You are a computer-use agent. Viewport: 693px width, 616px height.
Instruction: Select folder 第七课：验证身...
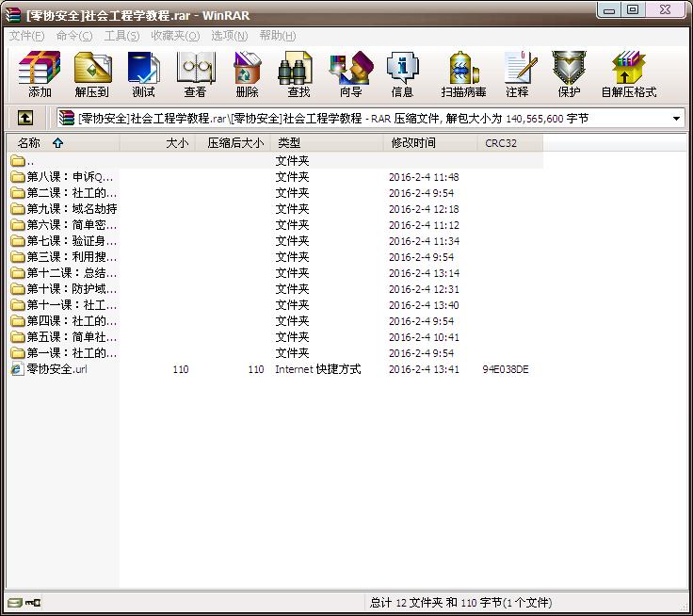[62, 241]
